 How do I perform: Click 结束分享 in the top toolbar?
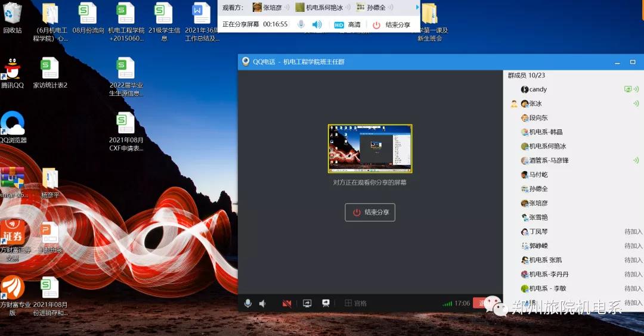click(392, 24)
